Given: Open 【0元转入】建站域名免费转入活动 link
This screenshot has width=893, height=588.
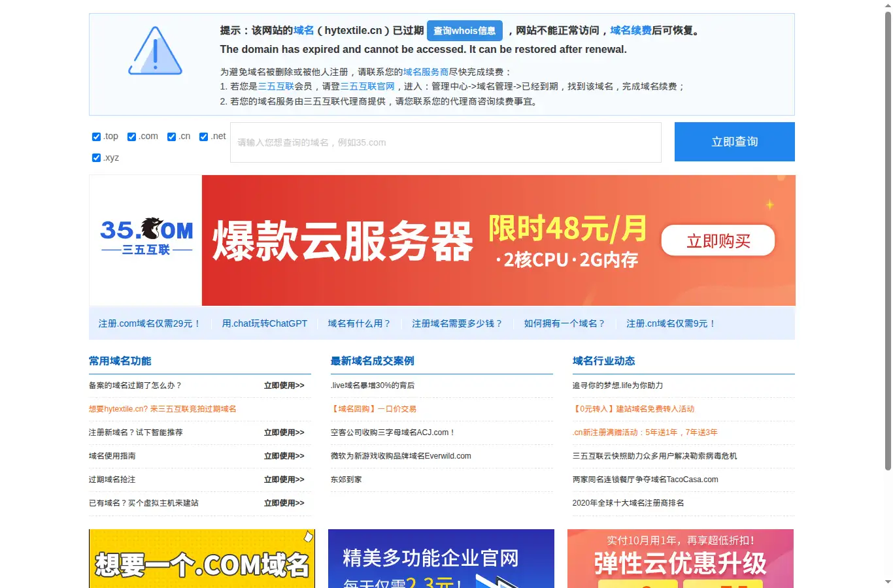Looking at the screenshot, I should point(633,409).
